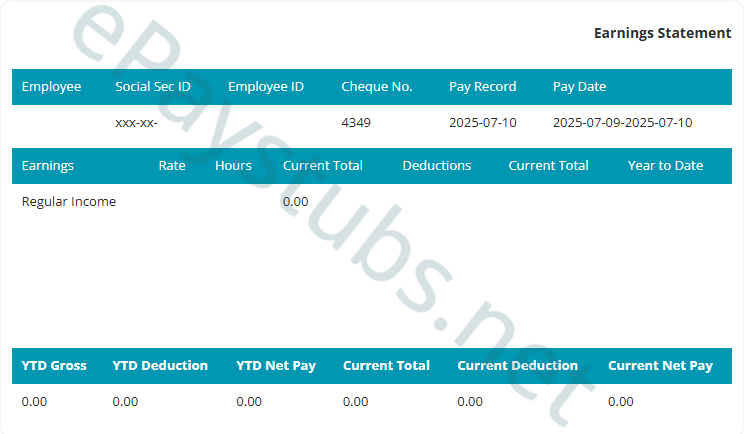
Task: Select the YTD Gross header
Action: 54,366
